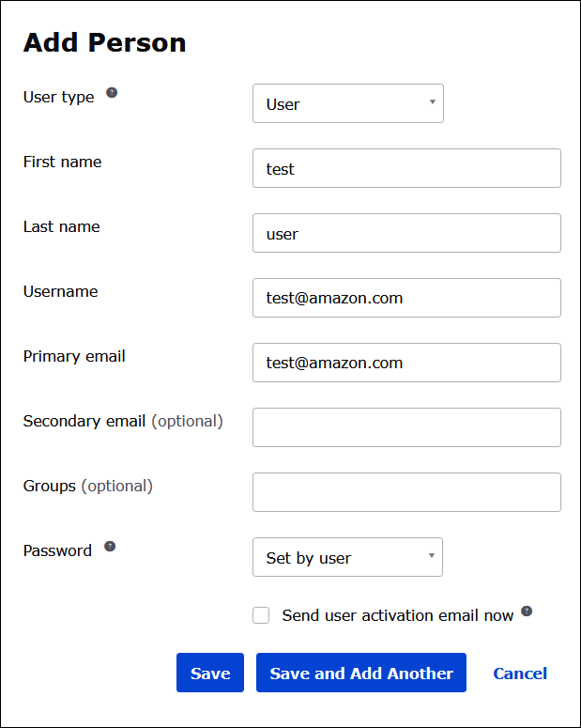581x728 pixels.
Task: Click the help icon next to User type
Action: pos(112,93)
